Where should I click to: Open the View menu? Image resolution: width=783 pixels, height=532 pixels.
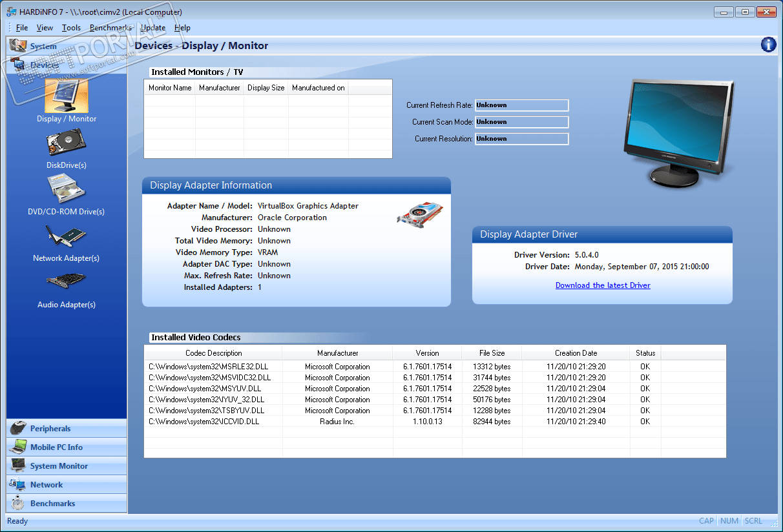pyautogui.click(x=45, y=28)
